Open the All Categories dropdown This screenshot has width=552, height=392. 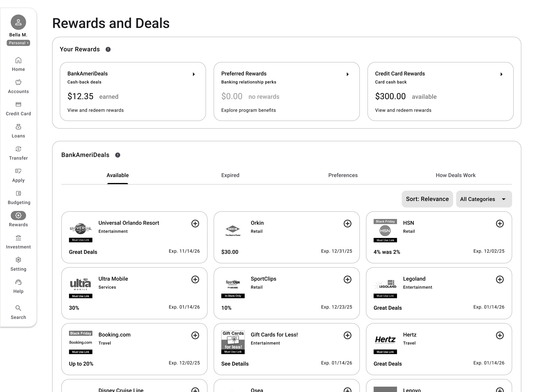(x=484, y=199)
